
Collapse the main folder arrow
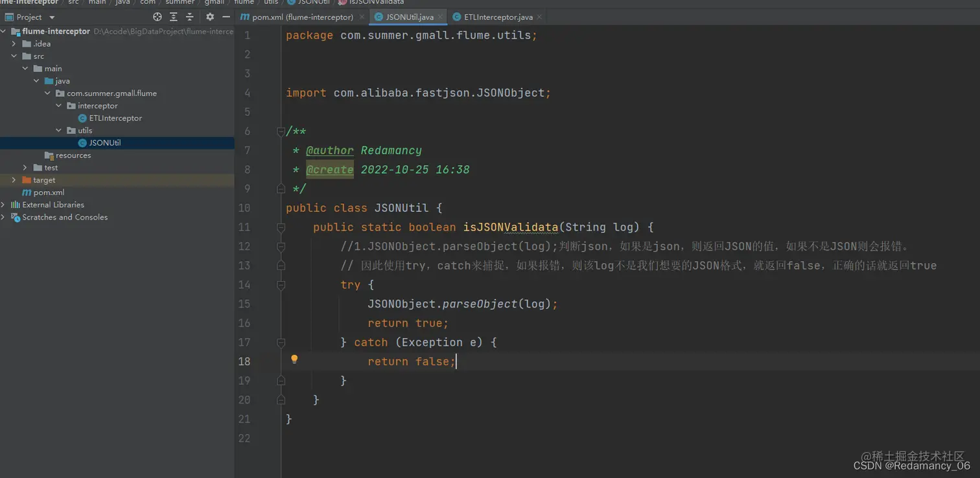click(25, 69)
